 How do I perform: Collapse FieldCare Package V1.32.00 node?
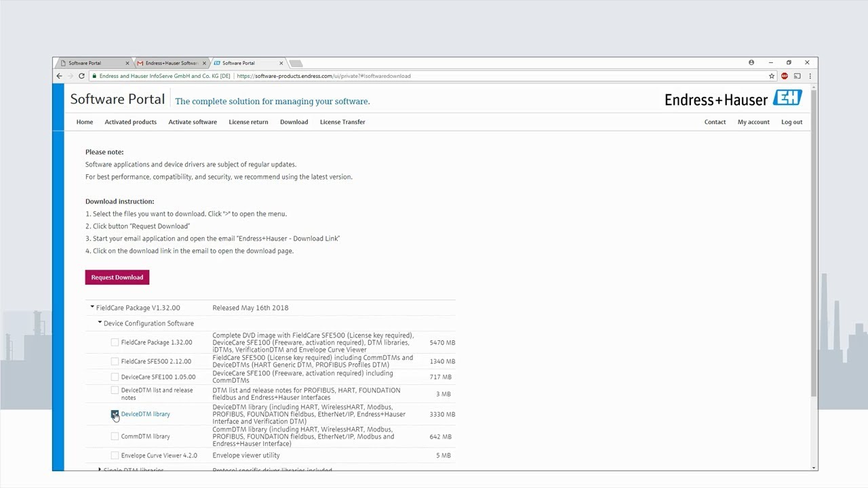pos(92,307)
